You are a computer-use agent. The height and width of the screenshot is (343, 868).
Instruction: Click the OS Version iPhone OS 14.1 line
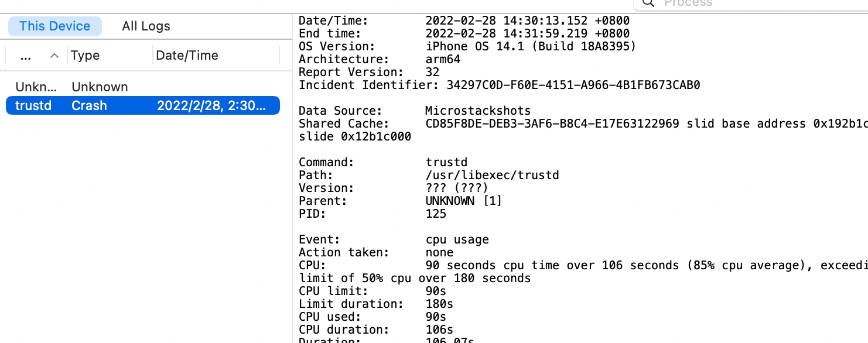coord(467,46)
